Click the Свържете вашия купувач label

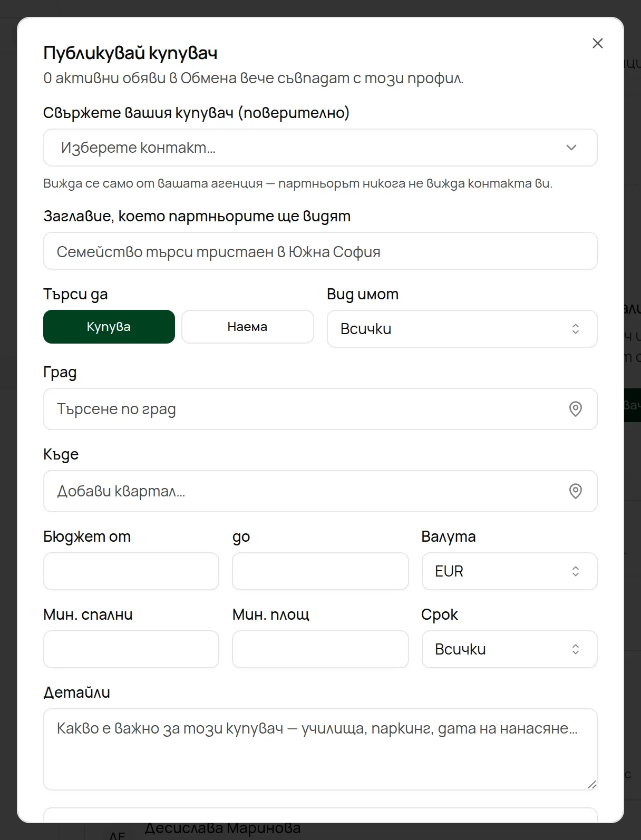tap(196, 113)
